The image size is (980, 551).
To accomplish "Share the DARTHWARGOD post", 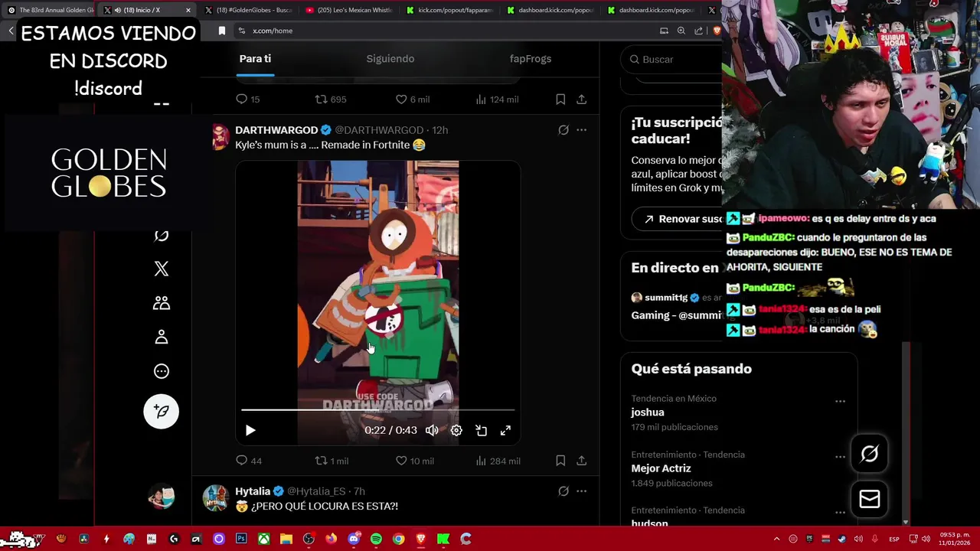I will pos(582,461).
